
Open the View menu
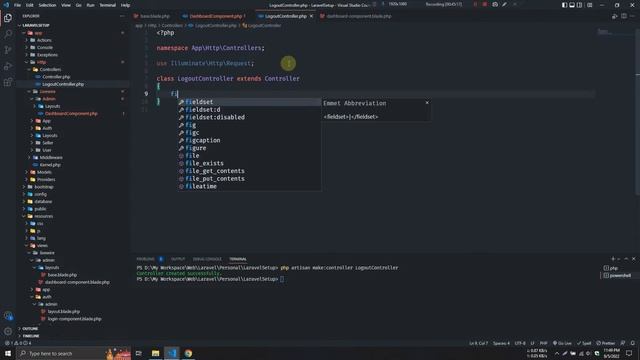66,5
